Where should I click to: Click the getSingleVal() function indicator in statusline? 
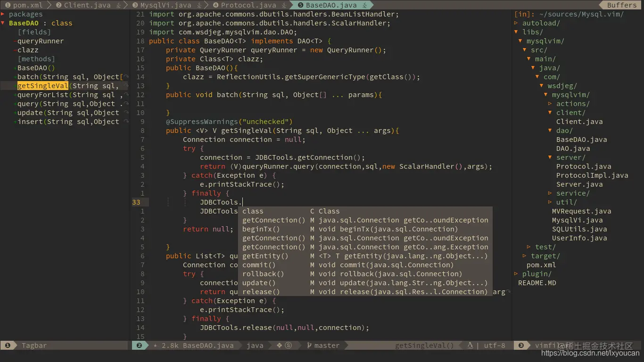click(x=425, y=346)
